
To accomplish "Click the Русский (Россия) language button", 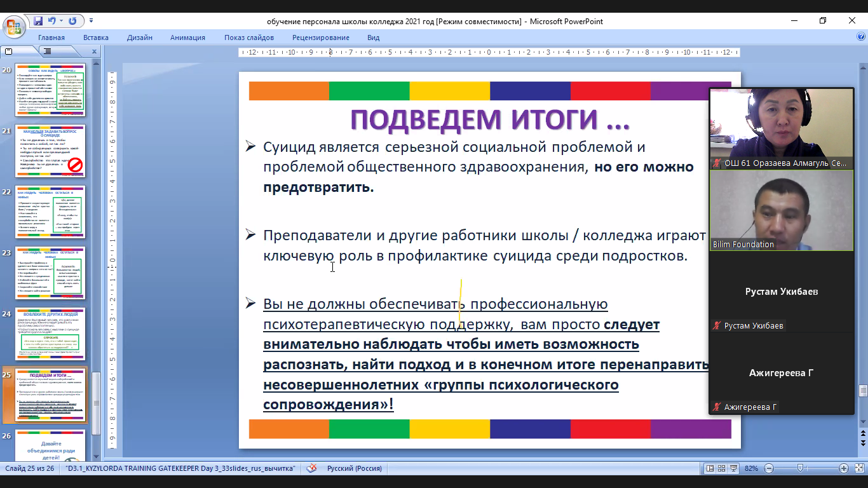I will point(355,468).
